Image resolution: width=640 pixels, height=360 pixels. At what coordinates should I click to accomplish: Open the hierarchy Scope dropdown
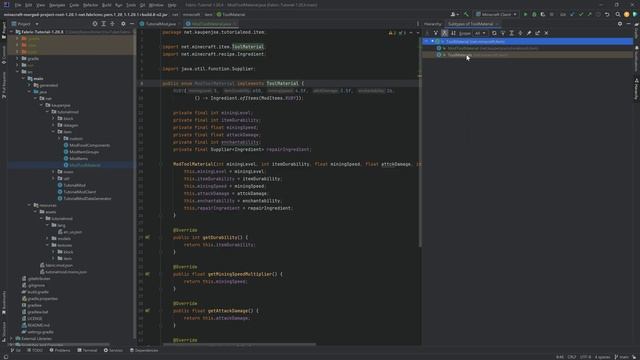(480, 33)
